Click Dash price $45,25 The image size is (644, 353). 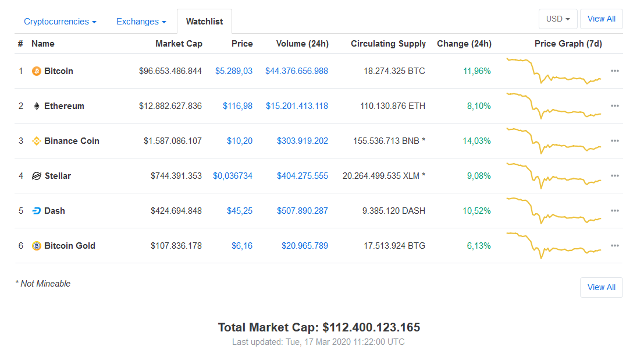coord(240,211)
